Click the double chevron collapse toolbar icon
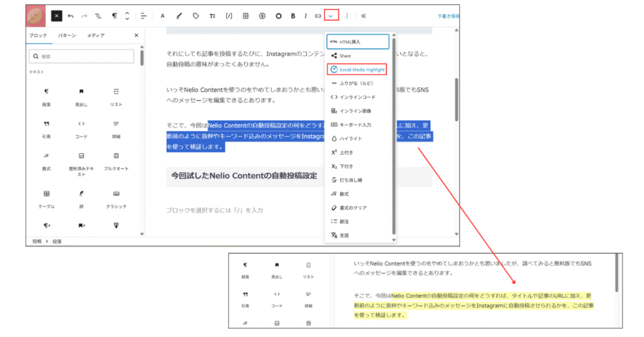644x337 pixels. coord(364,16)
